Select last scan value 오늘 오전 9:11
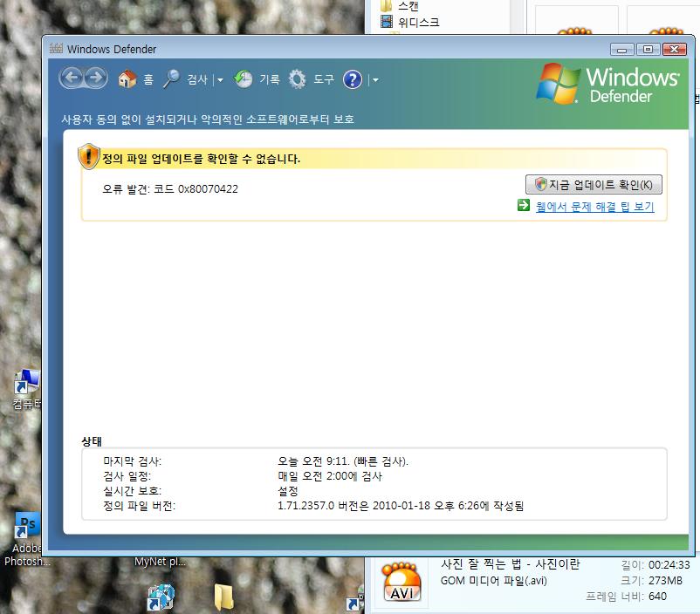The image size is (700, 614). 313,461
